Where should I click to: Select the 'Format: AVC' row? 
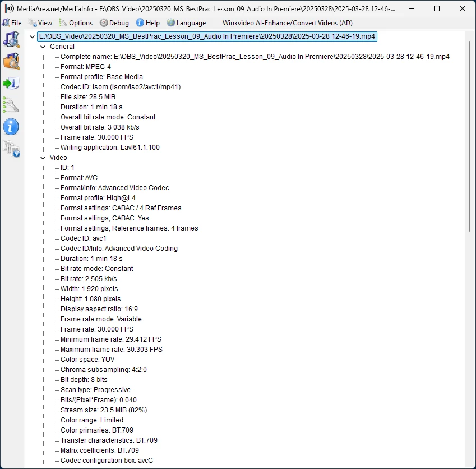coord(79,178)
